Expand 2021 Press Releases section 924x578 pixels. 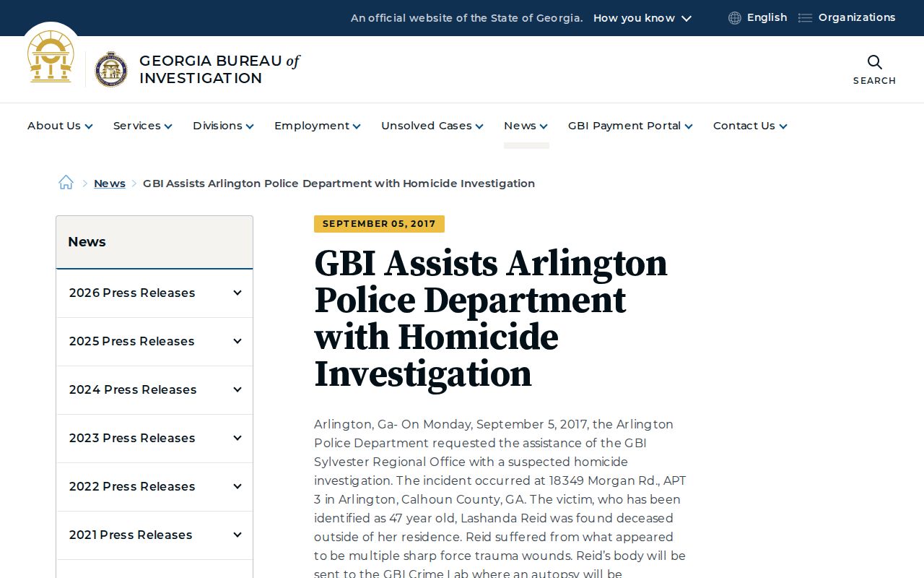pyautogui.click(x=237, y=535)
